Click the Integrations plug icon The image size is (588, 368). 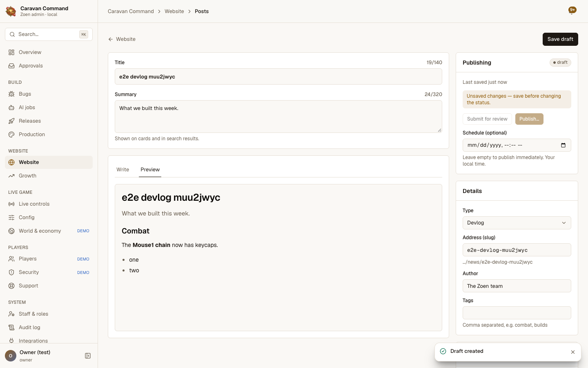(11, 341)
